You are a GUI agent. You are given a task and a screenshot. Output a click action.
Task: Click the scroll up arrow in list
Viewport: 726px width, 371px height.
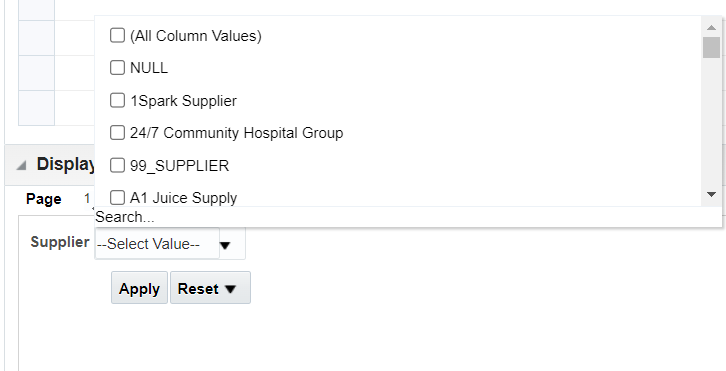pos(711,27)
